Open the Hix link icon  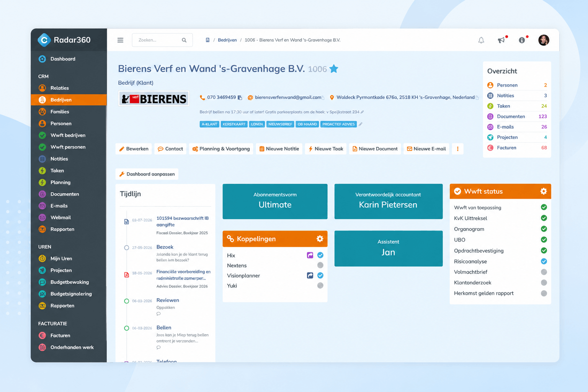tap(310, 255)
